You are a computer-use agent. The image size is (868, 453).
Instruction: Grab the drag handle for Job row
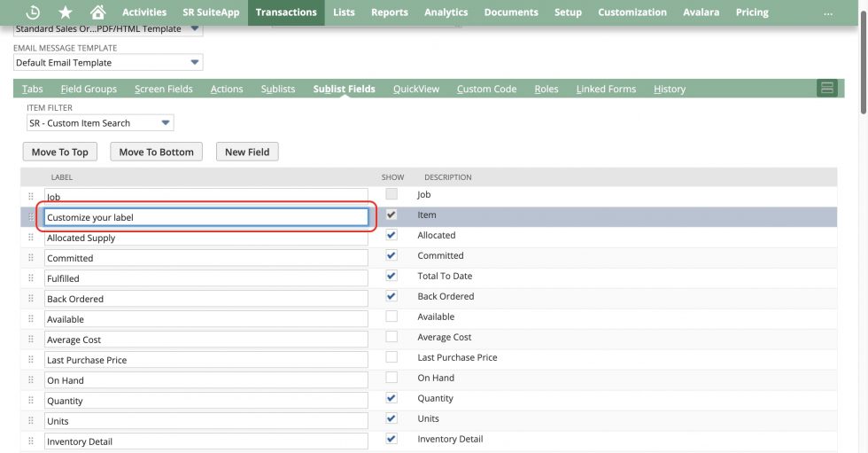coord(31,197)
